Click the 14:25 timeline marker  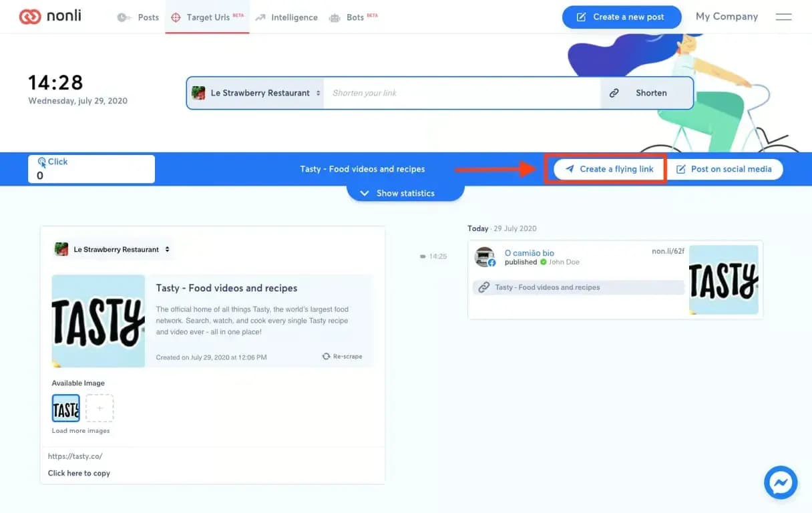click(x=434, y=256)
